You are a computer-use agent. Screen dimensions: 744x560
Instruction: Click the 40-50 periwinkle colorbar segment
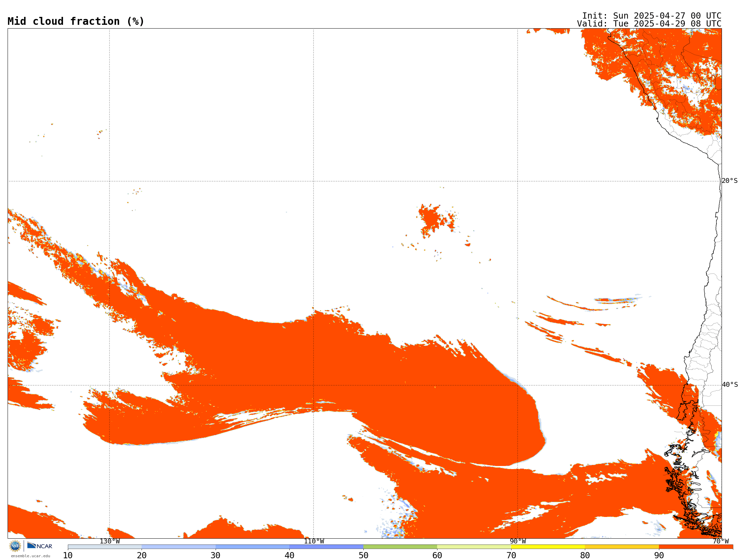point(326,547)
